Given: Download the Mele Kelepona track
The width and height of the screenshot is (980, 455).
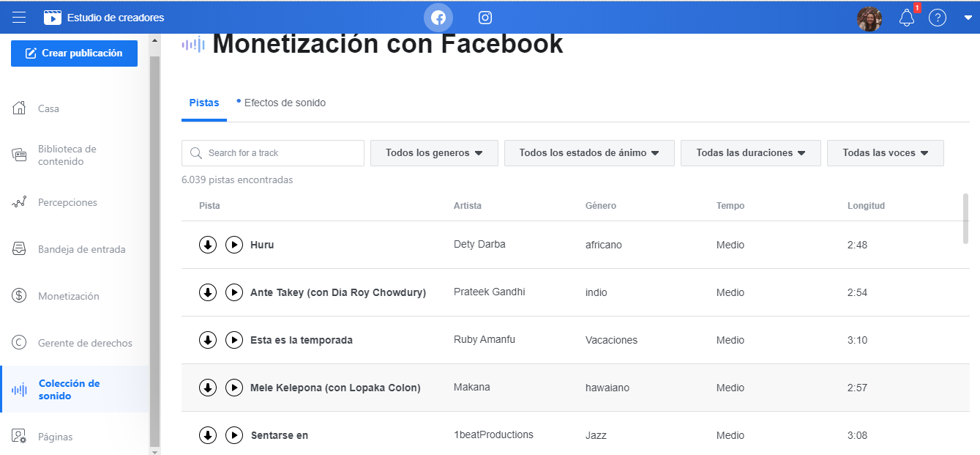Looking at the screenshot, I should pos(208,388).
